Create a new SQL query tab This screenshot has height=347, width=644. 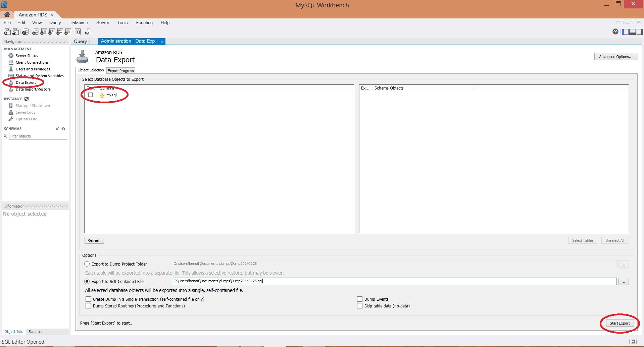tap(7, 32)
